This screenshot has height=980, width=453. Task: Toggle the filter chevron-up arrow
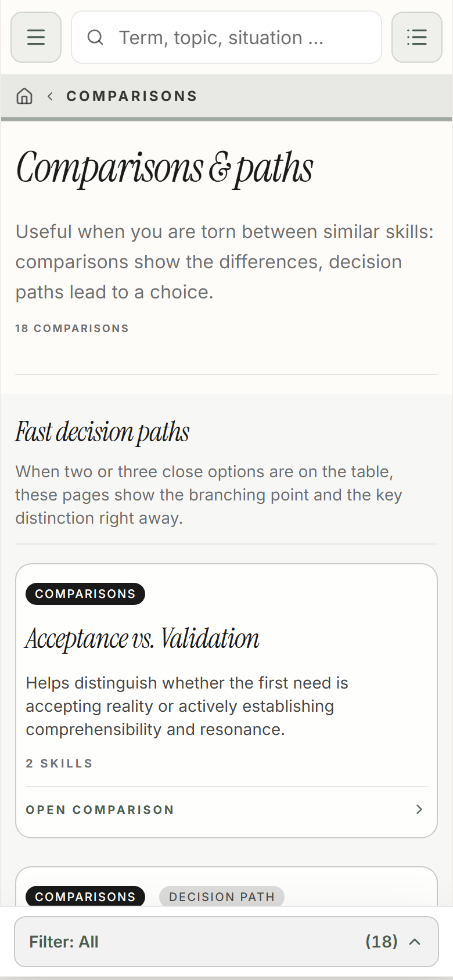click(415, 942)
